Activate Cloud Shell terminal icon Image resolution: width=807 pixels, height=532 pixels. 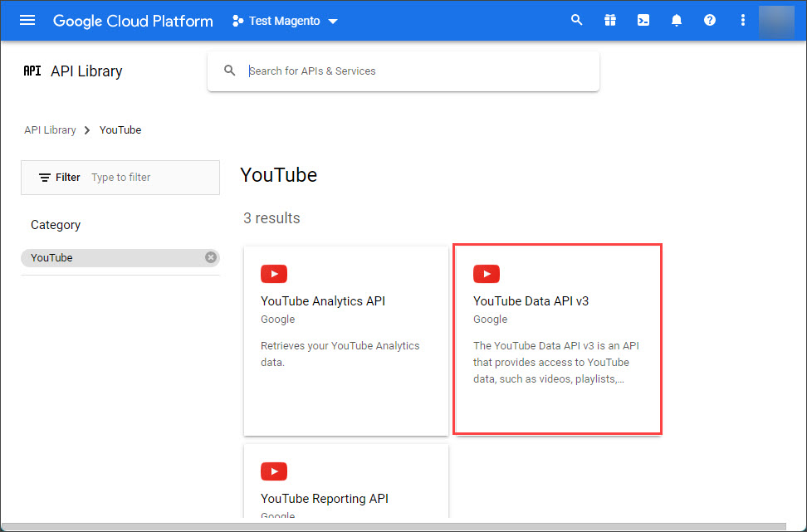click(x=643, y=21)
